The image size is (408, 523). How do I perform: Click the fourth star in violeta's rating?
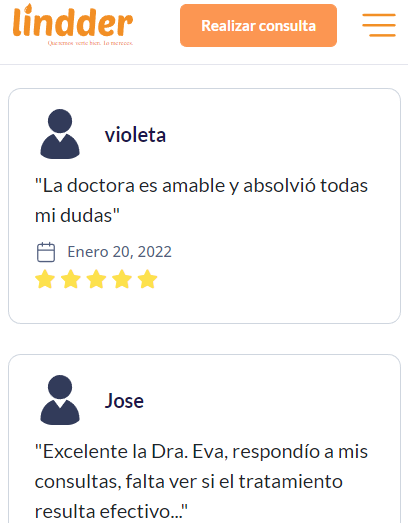(122, 279)
